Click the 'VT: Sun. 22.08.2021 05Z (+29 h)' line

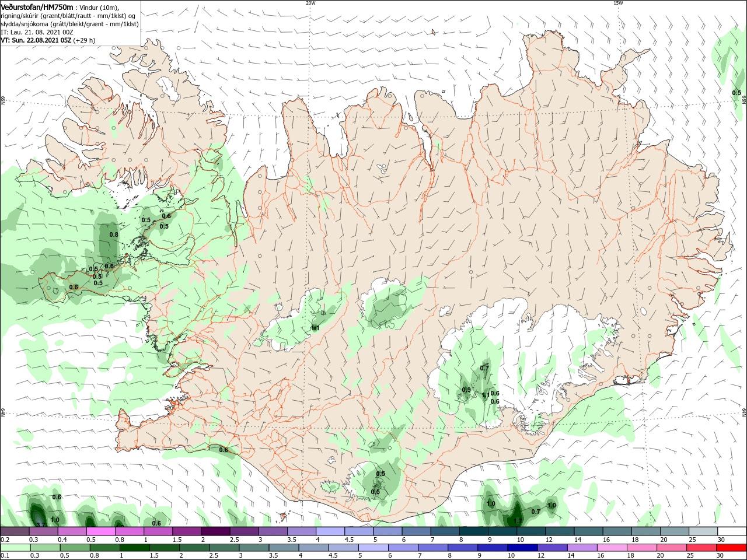(48, 40)
